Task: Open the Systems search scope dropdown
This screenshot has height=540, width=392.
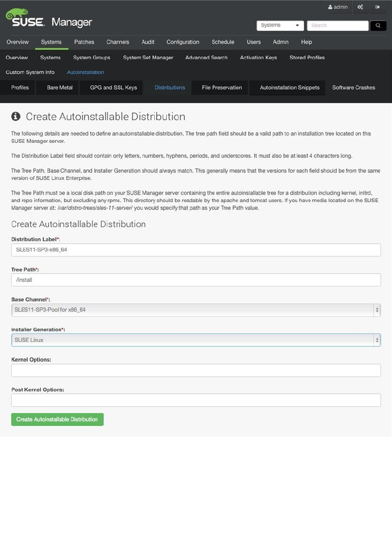Action: tap(280, 26)
